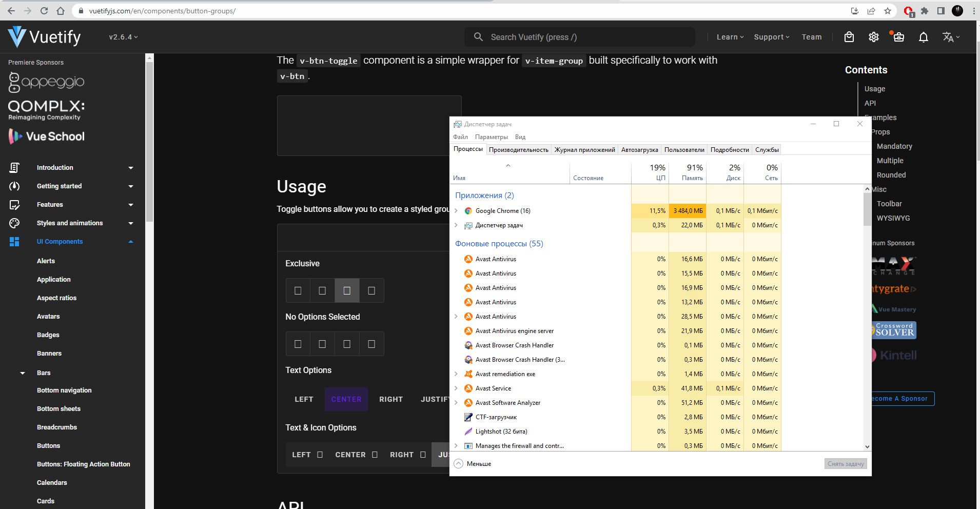
Task: Click the Features sidebar icon
Action: [x=14, y=205]
